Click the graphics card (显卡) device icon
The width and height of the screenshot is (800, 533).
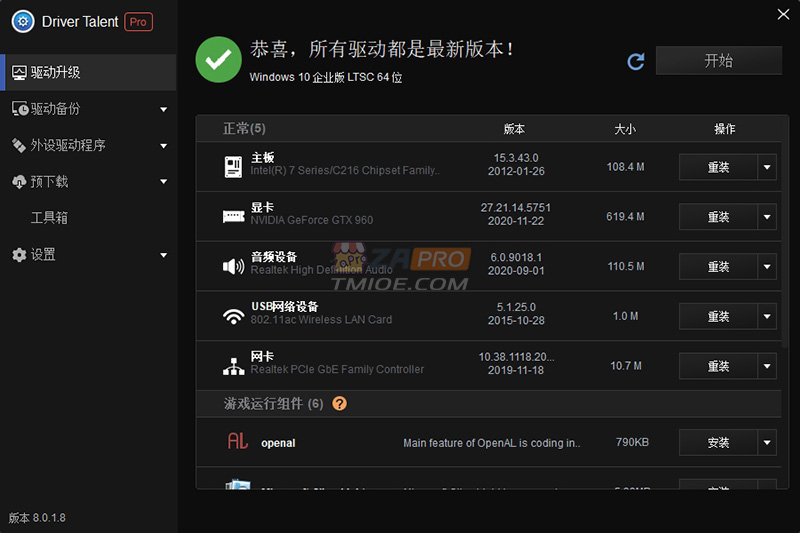pyautogui.click(x=234, y=217)
